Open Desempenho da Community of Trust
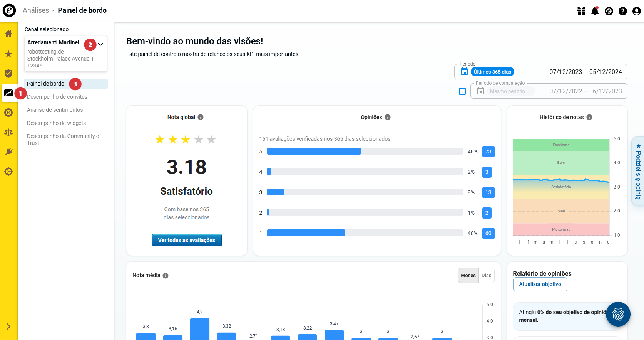Image resolution: width=644 pixels, height=340 pixels. point(64,140)
